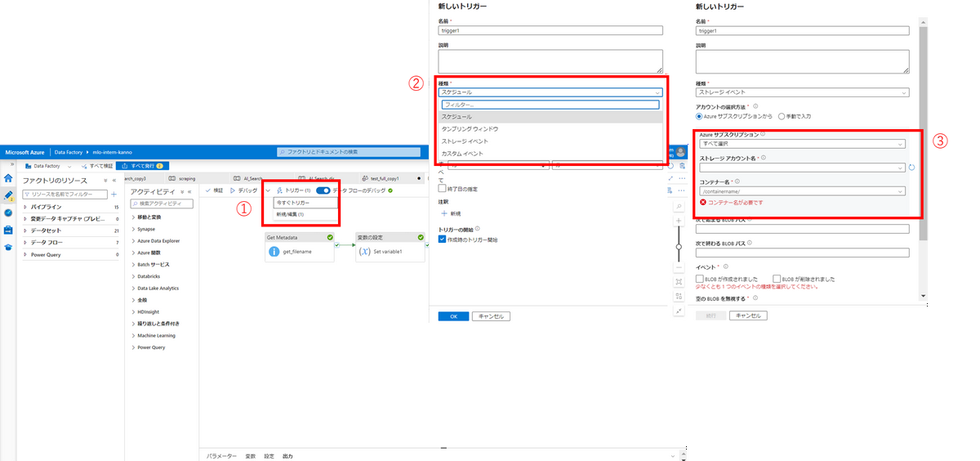Image resolution: width=980 pixels, height=461 pixels.
Task: Click info icon beside Azure サブスクリプション
Action: coord(763,134)
